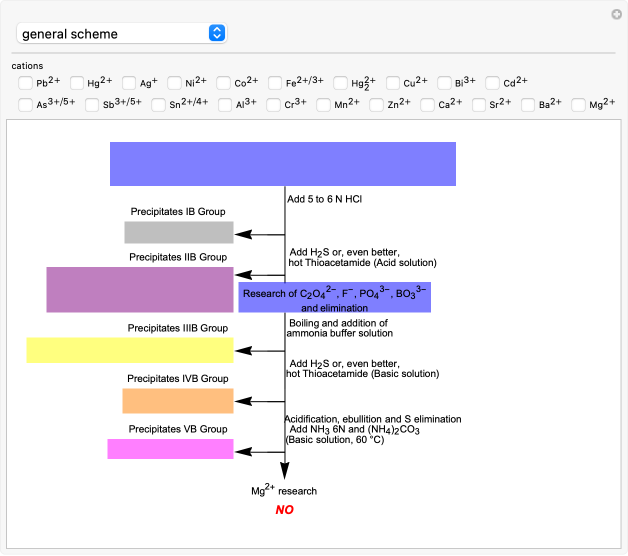
Task: Click the gray IB Group precipitate box
Action: pyautogui.click(x=178, y=232)
